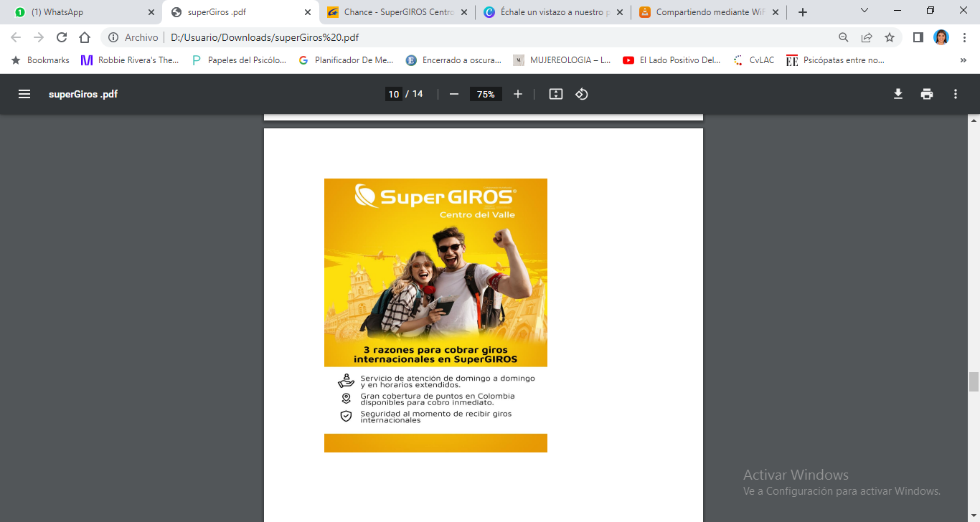The width and height of the screenshot is (980, 522).
Task: Download the superGiros PDF
Action: (898, 94)
